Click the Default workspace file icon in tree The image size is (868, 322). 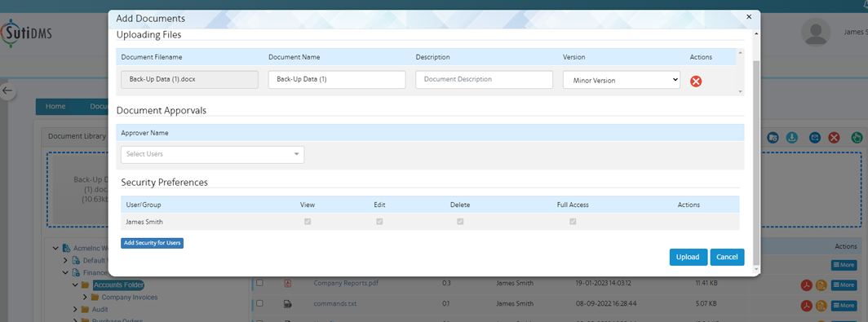pyautogui.click(x=77, y=260)
